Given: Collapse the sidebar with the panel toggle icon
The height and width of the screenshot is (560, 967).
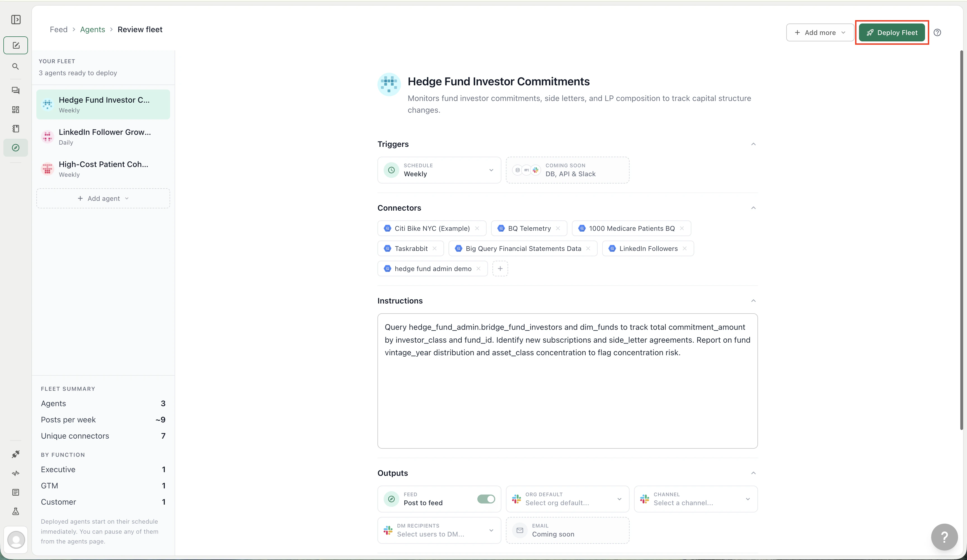Looking at the screenshot, I should coord(15,20).
